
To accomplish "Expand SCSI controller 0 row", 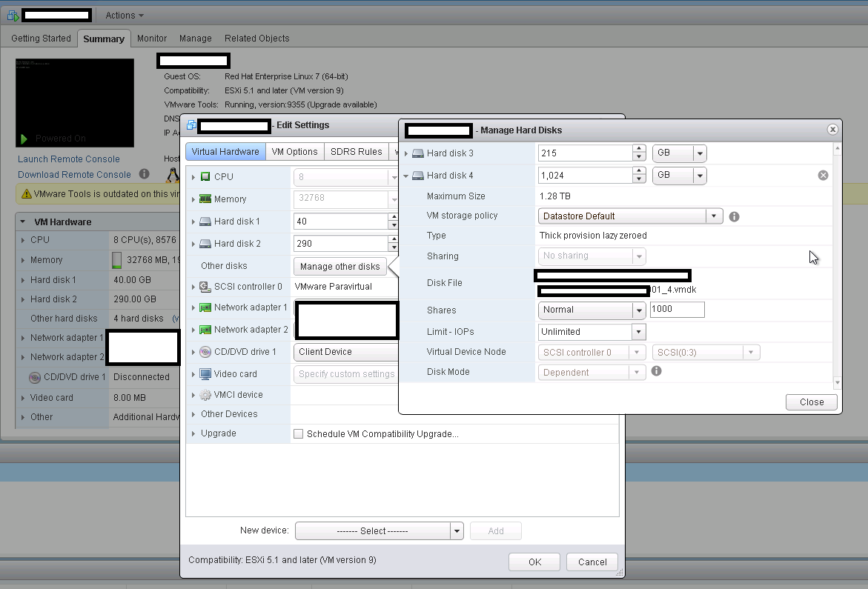I will coord(193,287).
